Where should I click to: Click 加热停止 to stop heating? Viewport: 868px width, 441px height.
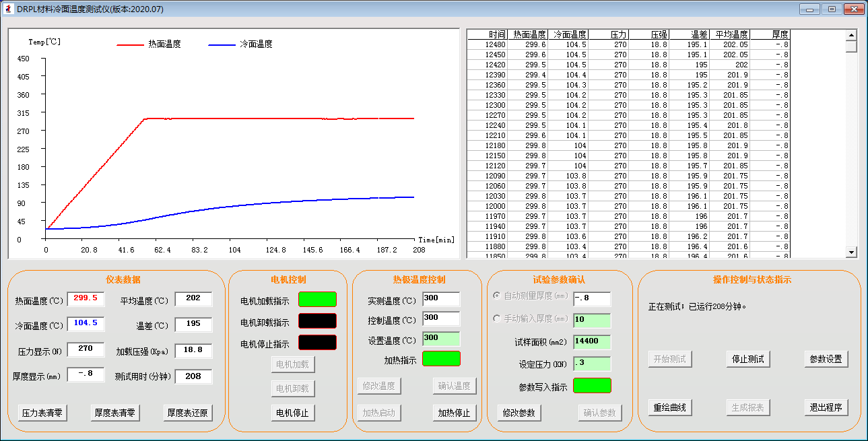pyautogui.click(x=455, y=413)
